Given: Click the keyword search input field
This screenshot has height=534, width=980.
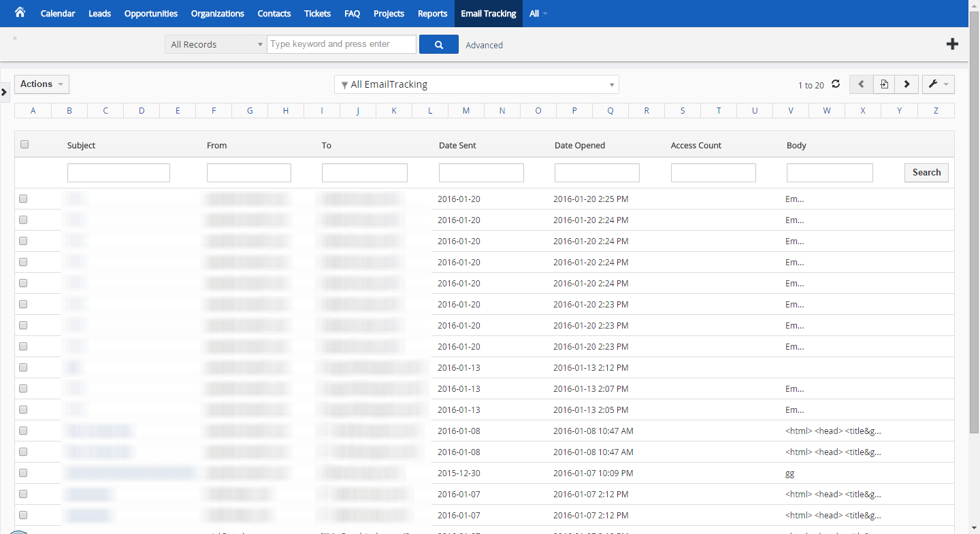Looking at the screenshot, I should tap(342, 44).
